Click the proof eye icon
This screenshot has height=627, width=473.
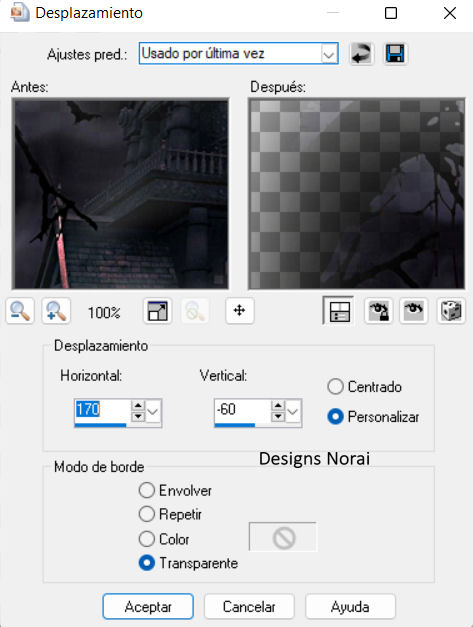tap(414, 311)
